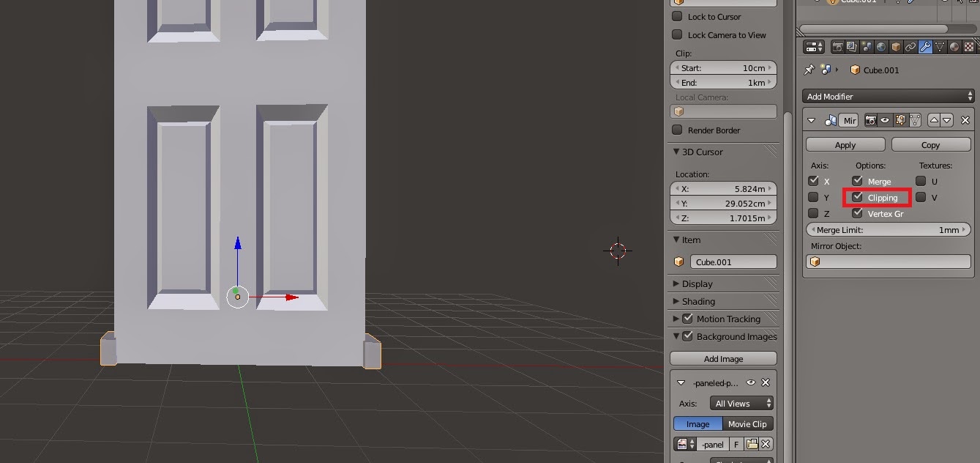Select the Modifiers wrench tab
Viewport: 980px width, 463px height.
click(924, 46)
